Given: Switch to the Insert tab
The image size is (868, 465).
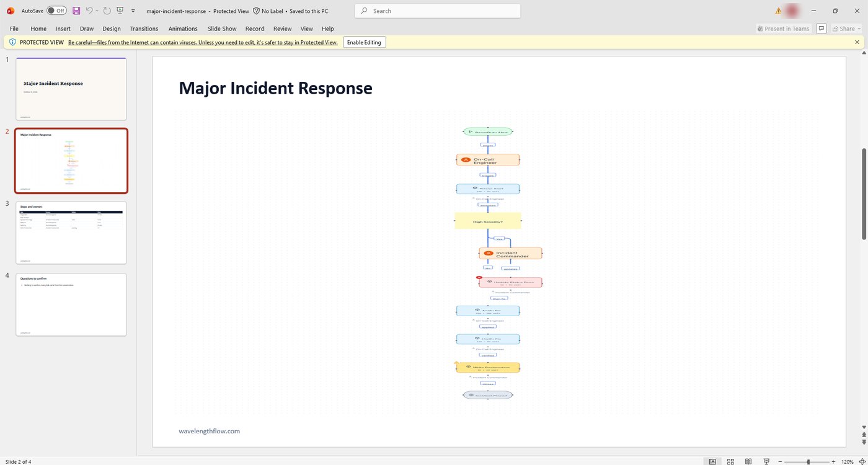Looking at the screenshot, I should (63, 29).
